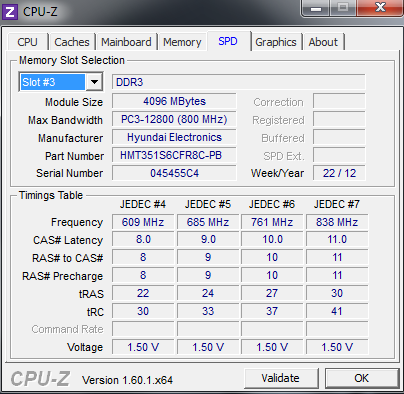The height and width of the screenshot is (394, 404).
Task: Click the Serial Number field 045455C4
Action: pos(174,173)
